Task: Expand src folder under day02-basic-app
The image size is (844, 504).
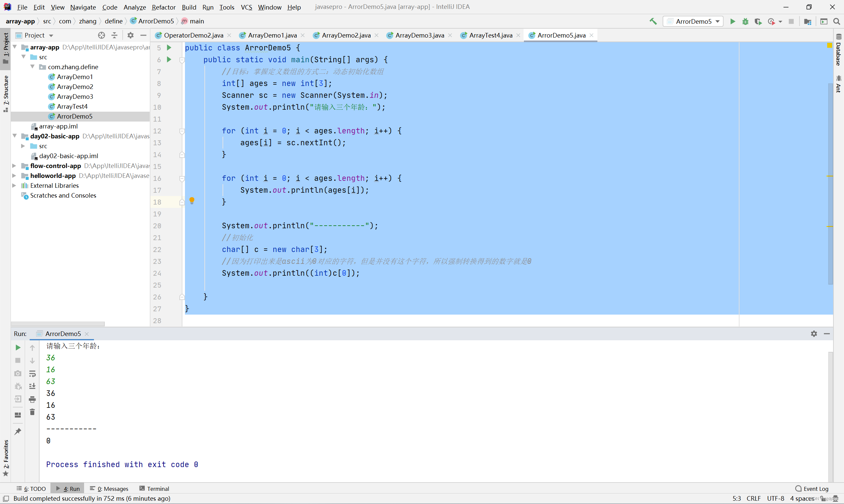Action: 23,146
